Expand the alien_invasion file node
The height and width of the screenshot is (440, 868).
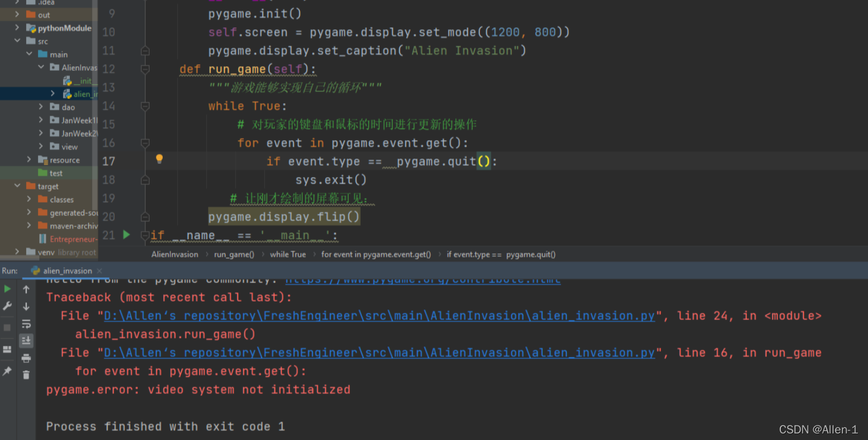pyautogui.click(x=52, y=94)
